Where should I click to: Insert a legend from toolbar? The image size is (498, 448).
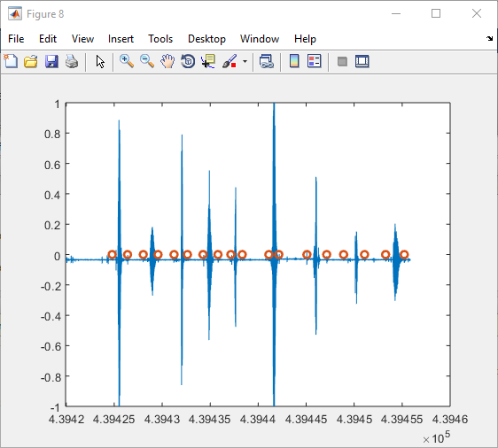(315, 61)
